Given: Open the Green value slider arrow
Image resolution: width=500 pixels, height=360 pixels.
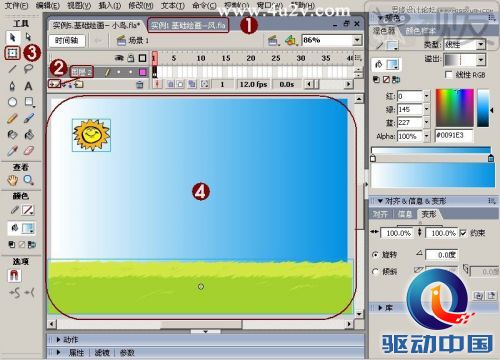Looking at the screenshot, I should coord(426,109).
